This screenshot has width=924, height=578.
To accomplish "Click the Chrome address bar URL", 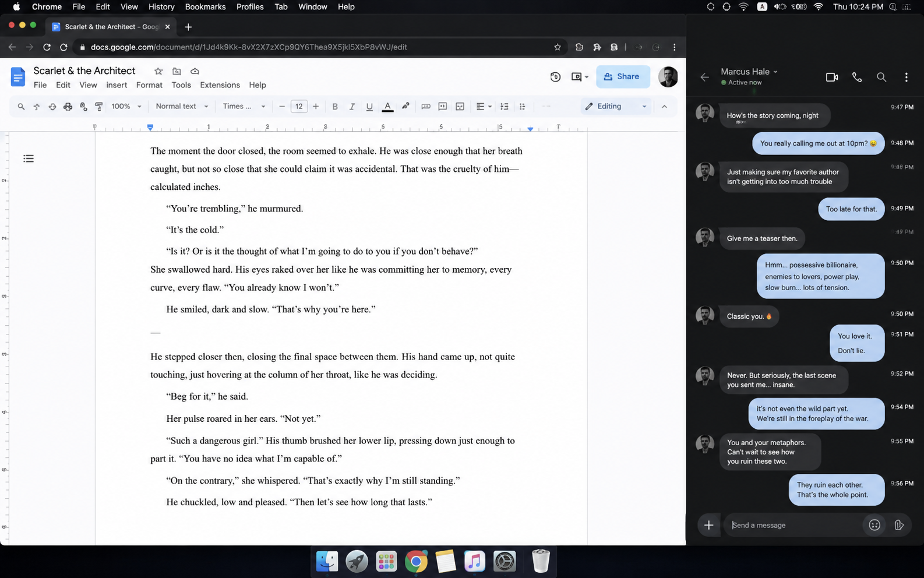I will (249, 47).
